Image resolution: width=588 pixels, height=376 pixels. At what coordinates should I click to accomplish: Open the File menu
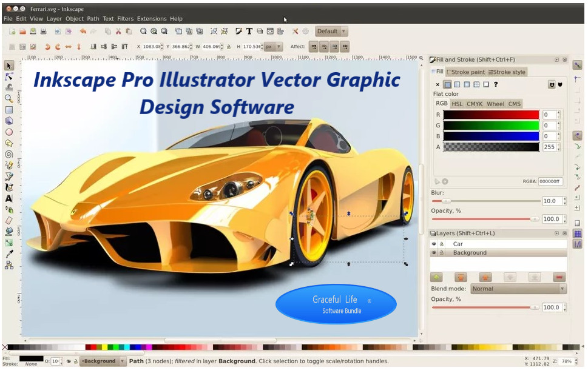pyautogui.click(x=8, y=19)
